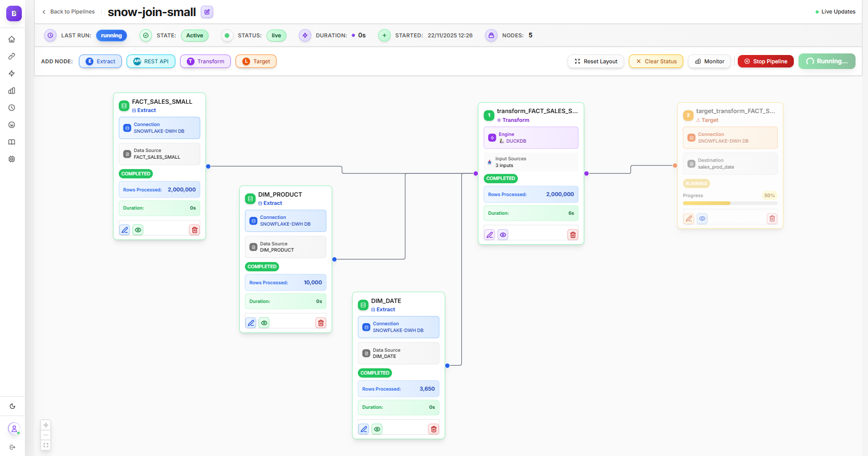Image resolution: width=868 pixels, height=456 pixels.
Task: Add an Extract node
Action: 101,61
